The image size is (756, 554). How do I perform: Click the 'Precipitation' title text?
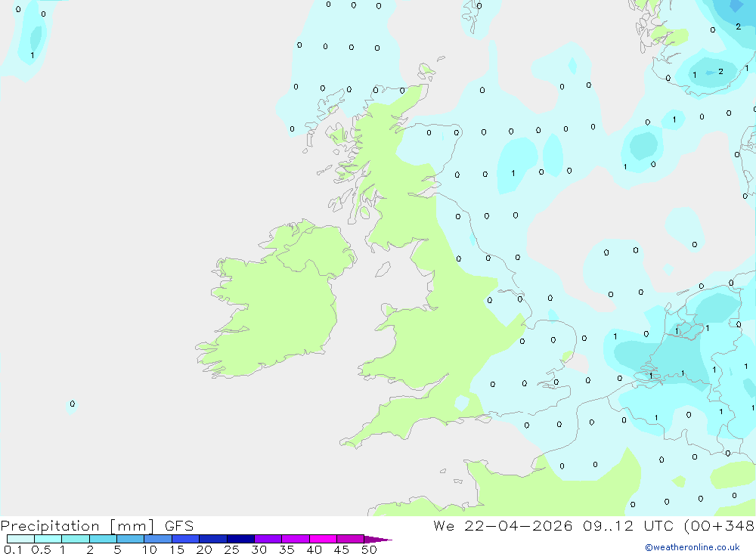coord(50,526)
